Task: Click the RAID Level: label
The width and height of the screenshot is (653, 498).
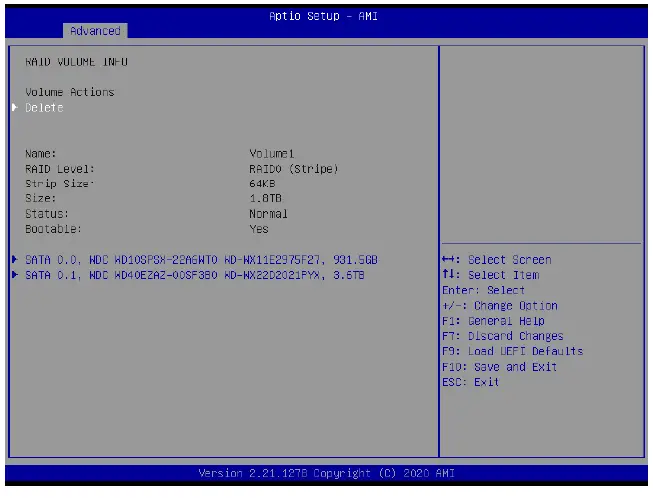Action: point(60,169)
